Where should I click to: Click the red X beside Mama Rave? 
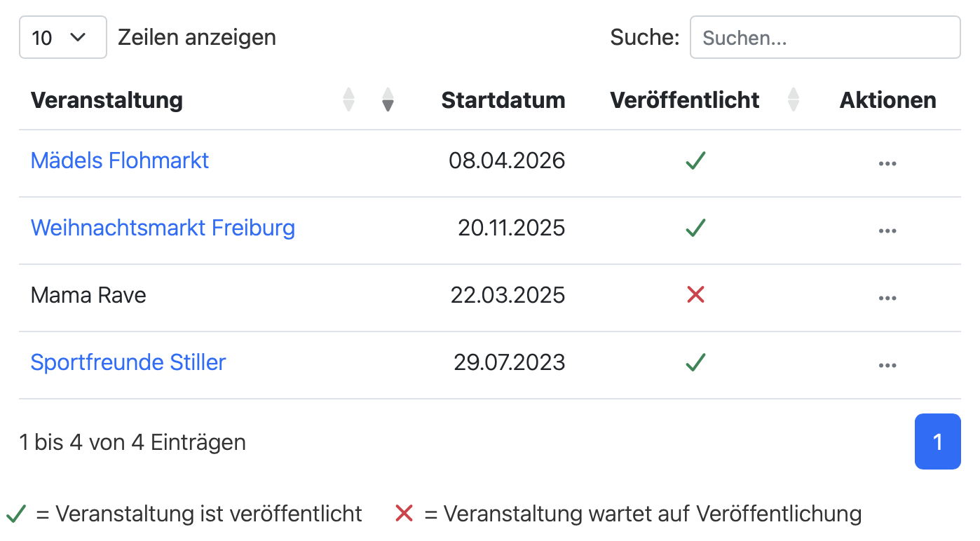pyautogui.click(x=695, y=295)
